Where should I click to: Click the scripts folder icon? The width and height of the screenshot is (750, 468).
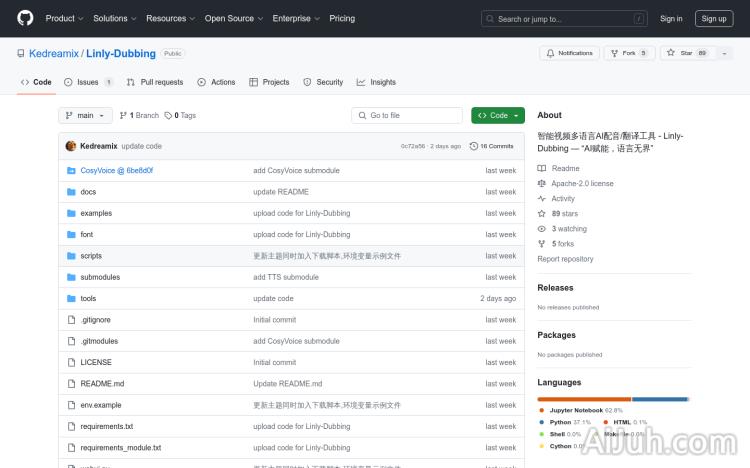click(71, 256)
